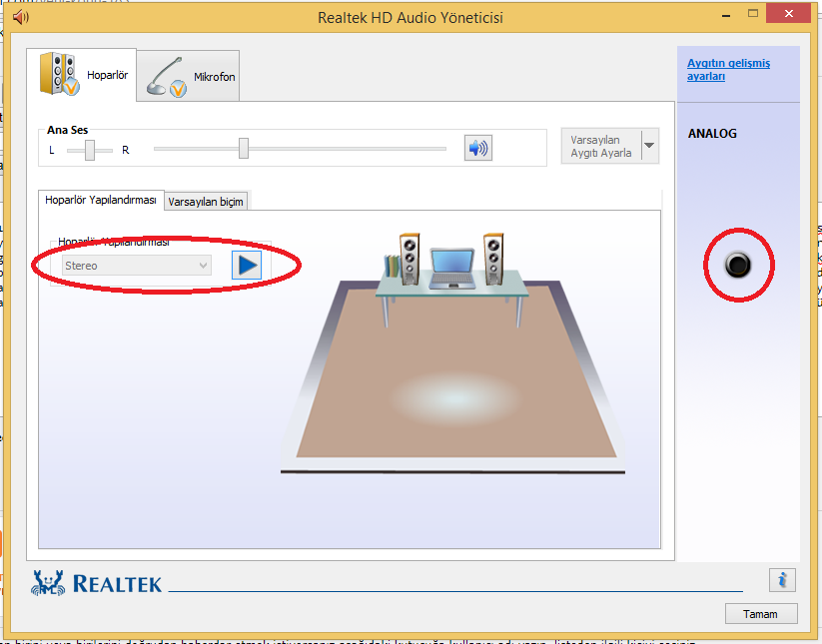Adjust the L/R balance slider thumb
Viewport: 822px width, 644px height.
click(x=90, y=150)
